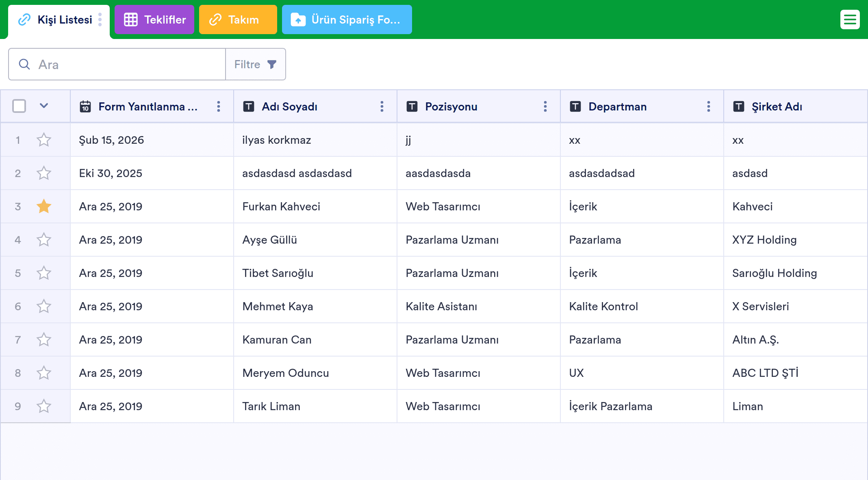Click the filter funnel icon
This screenshot has height=480, width=868.
pos(272,64)
